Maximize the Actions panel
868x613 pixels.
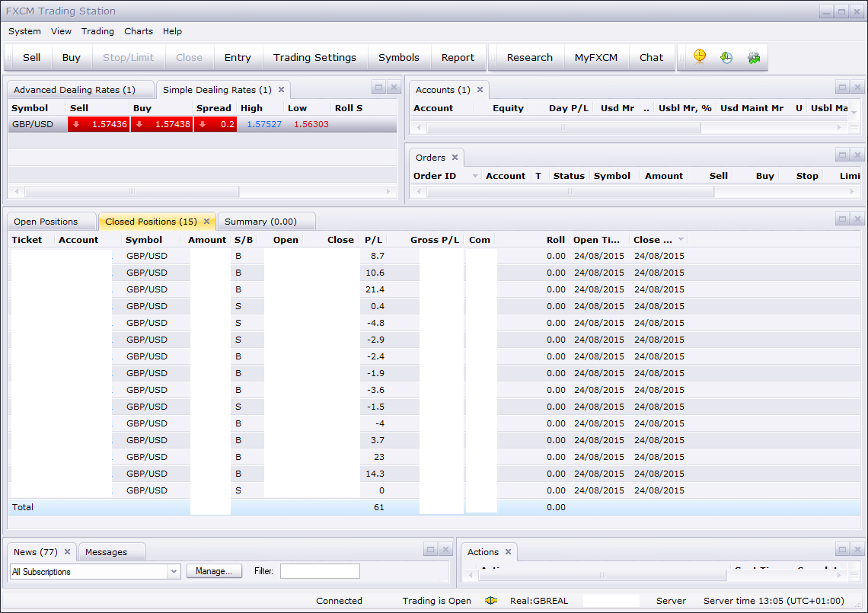[x=842, y=549]
